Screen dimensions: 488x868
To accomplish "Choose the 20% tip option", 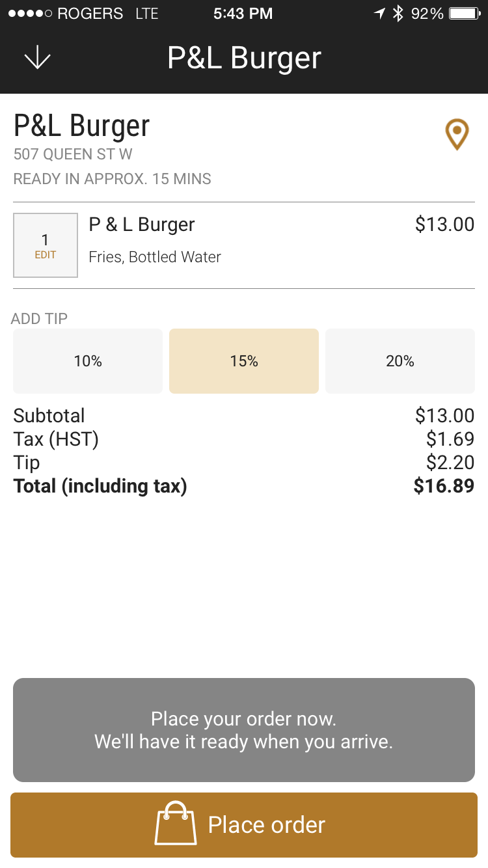I will point(400,361).
